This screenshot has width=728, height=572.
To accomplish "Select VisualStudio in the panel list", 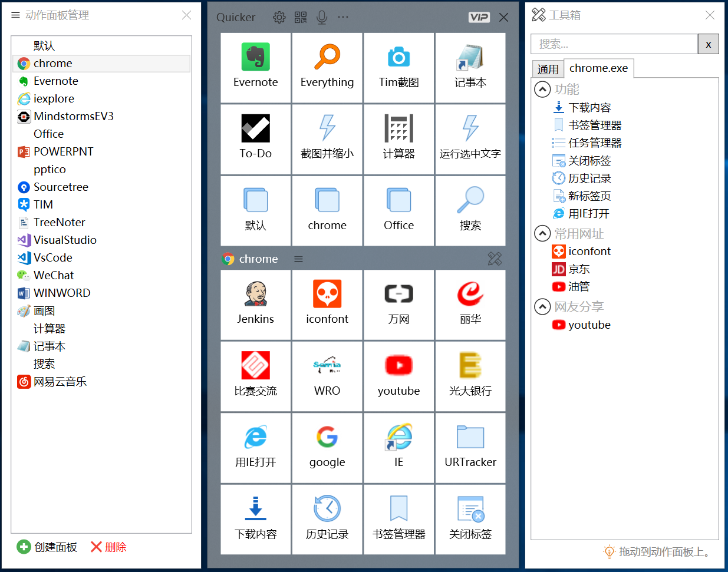I will [x=101, y=240].
